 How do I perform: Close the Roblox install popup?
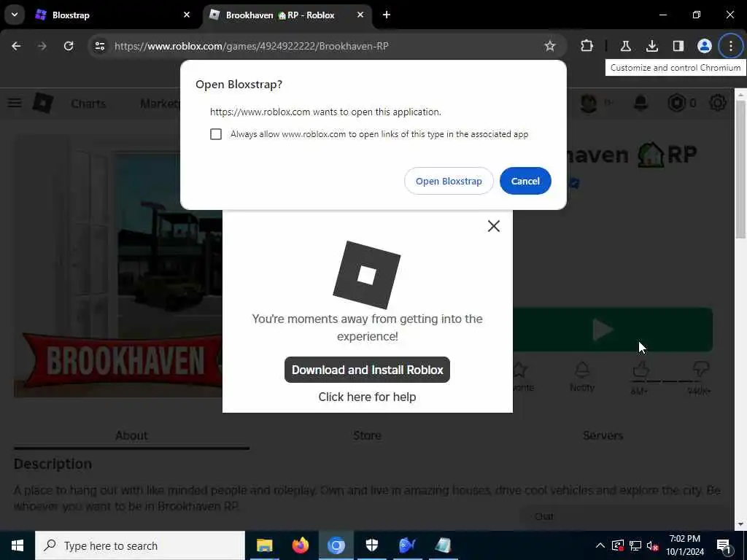coord(494,226)
